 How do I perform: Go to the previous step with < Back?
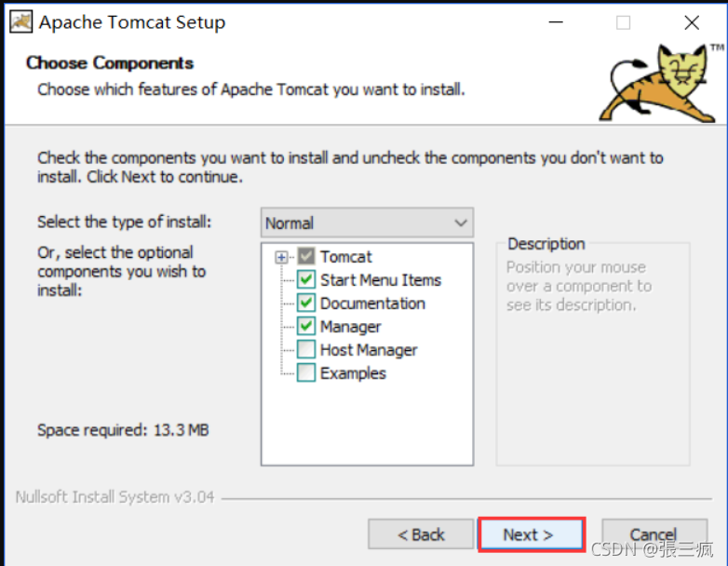421,534
